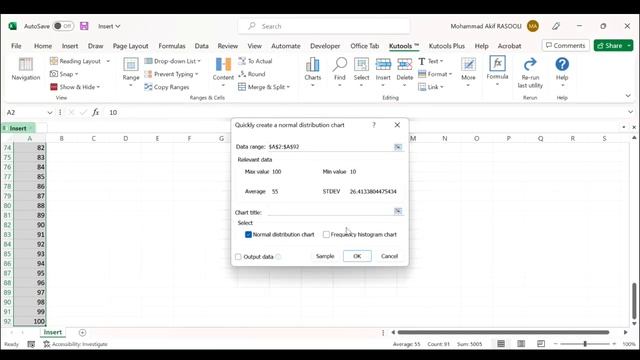Open the Snap dropdown
This screenshot has width=640, height=360.
(x=76, y=74)
